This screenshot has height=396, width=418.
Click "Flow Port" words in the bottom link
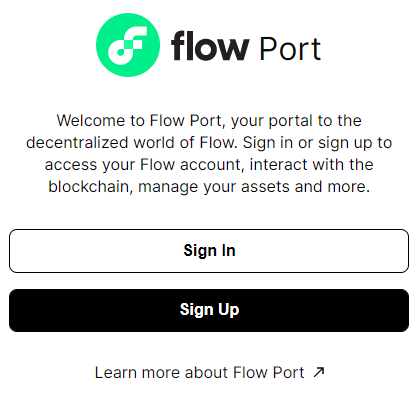(268, 372)
